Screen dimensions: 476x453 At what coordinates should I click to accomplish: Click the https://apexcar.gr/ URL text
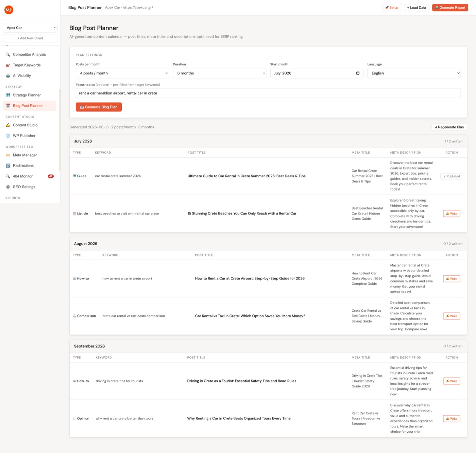pos(138,7)
